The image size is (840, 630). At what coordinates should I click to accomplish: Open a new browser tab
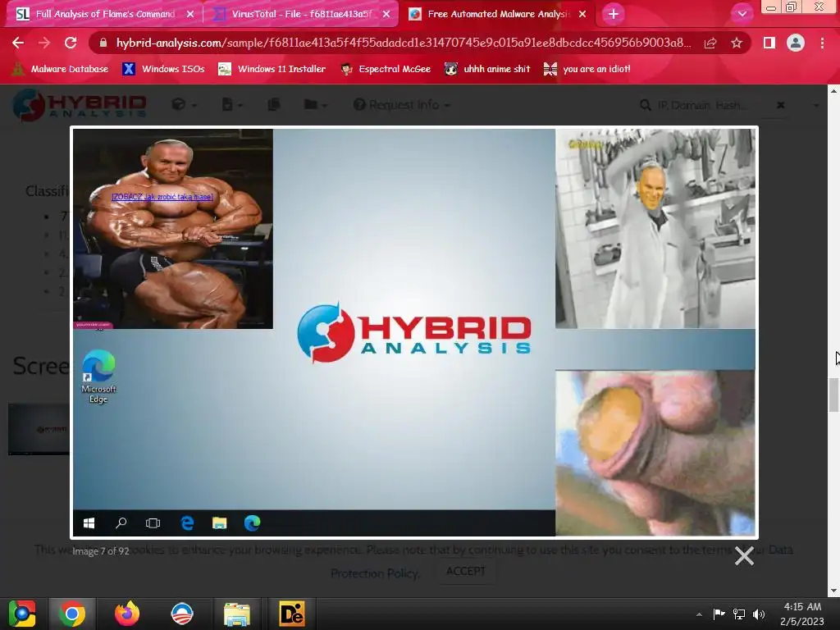point(614,14)
